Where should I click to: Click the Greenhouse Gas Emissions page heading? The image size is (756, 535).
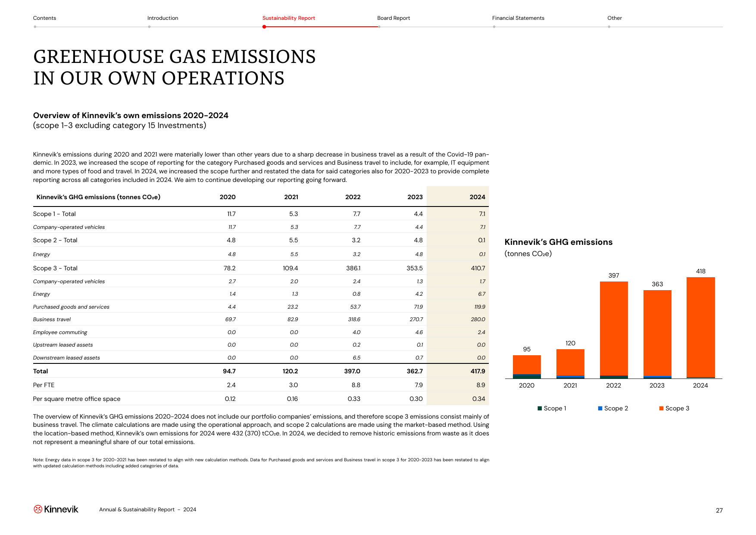coord(175,67)
